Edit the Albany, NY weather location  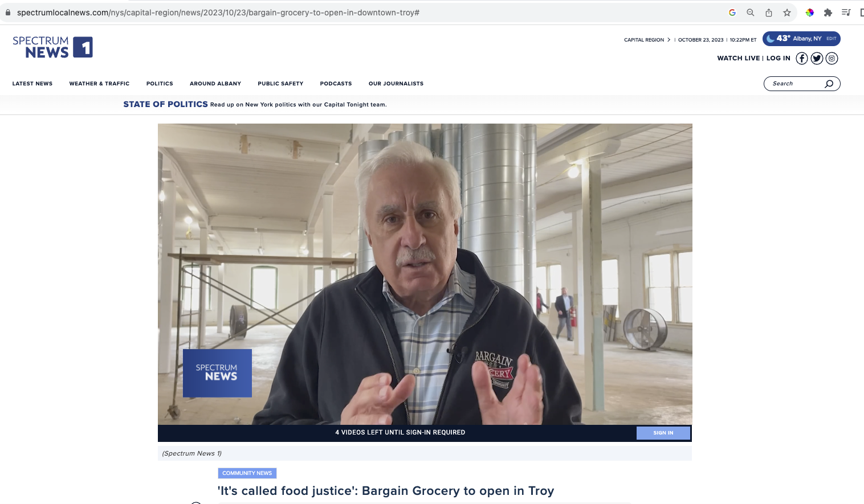pos(831,39)
